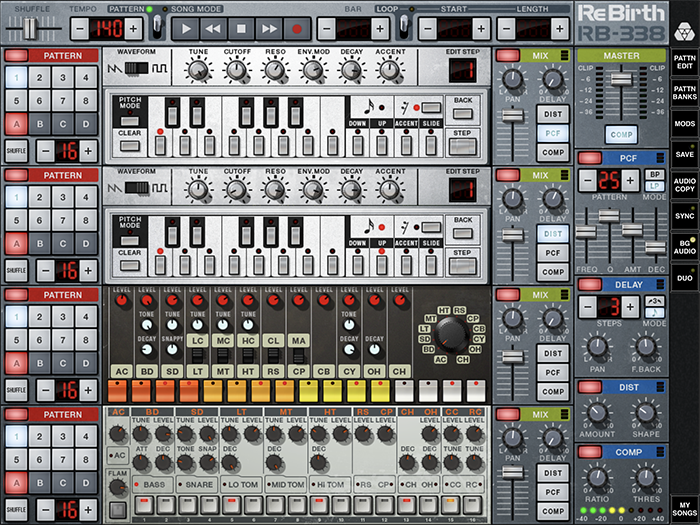Click the first synth's RESO knob
The image size is (700, 525).
[275, 70]
